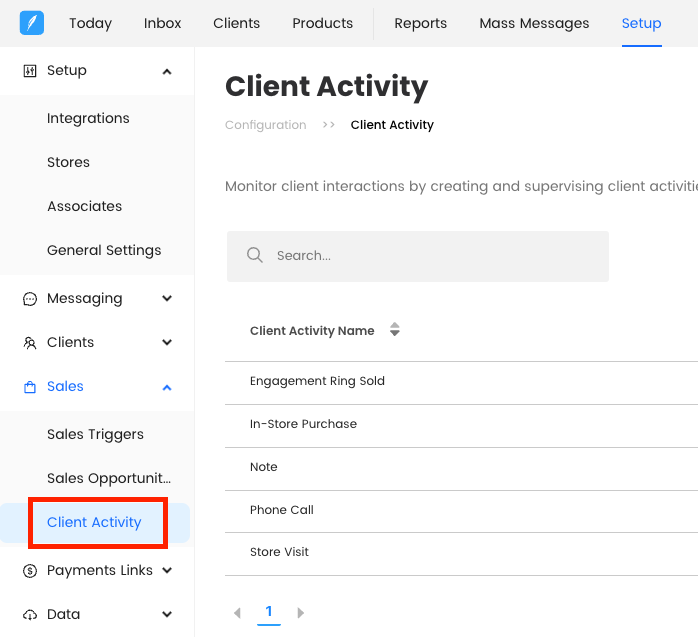This screenshot has width=698, height=637.
Task: Go to next page arrow in pagination
Action: pyautogui.click(x=300, y=612)
